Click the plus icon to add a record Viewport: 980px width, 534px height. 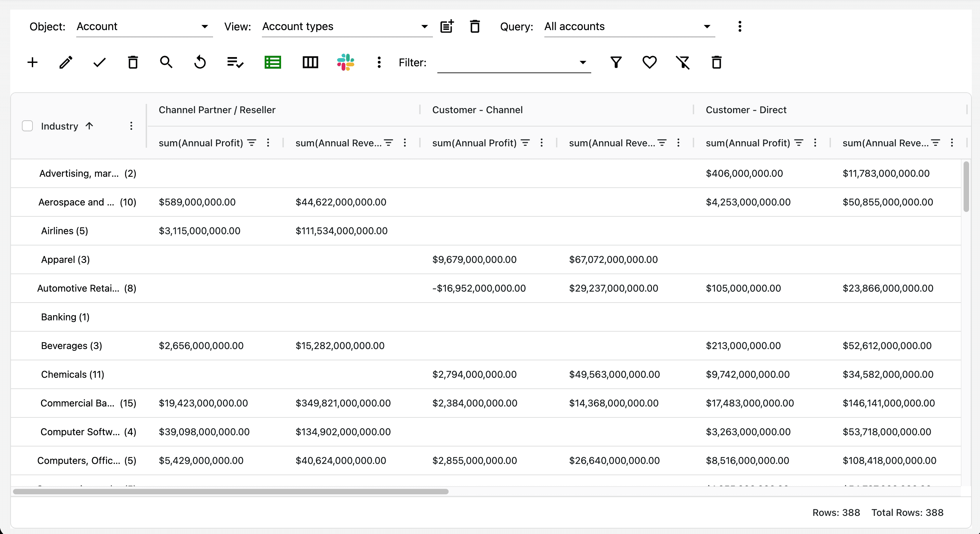(33, 62)
